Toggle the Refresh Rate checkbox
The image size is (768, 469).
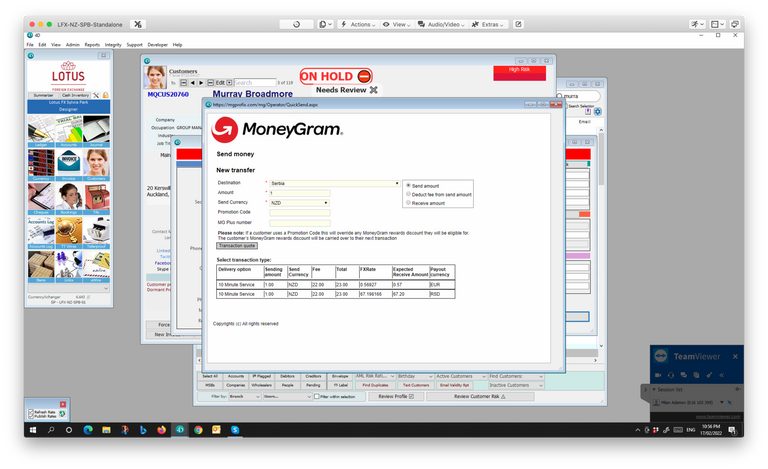[31, 412]
